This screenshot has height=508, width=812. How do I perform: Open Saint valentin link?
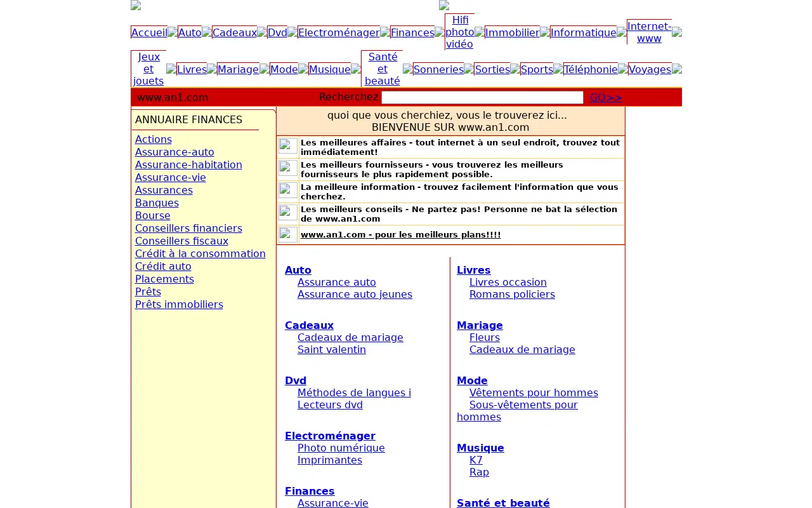332,349
